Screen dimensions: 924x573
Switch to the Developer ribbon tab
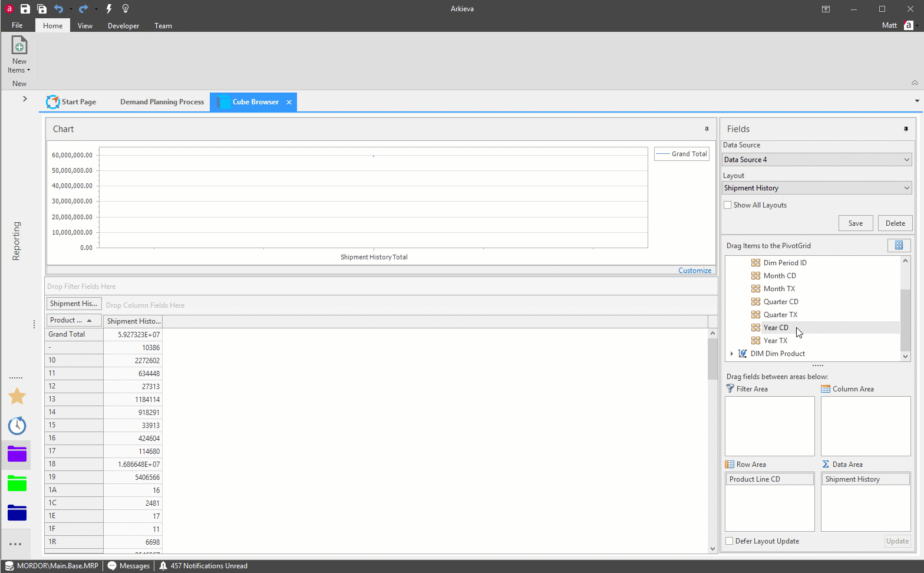coord(124,25)
